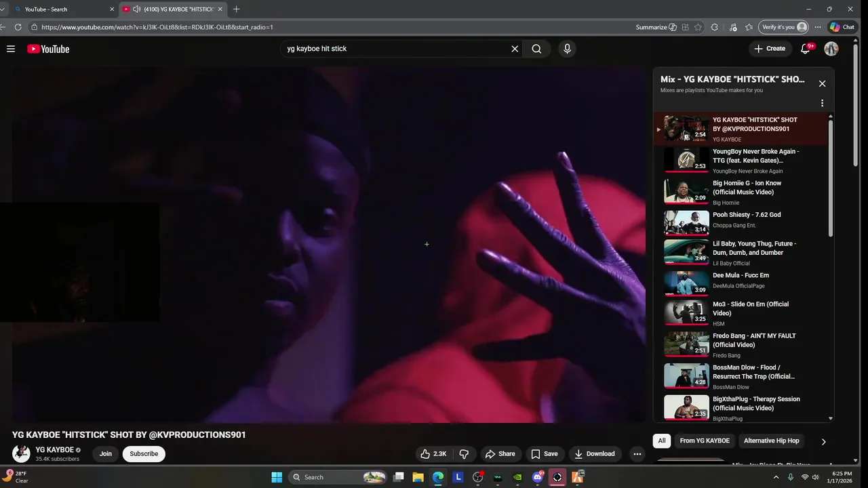This screenshot has width=868, height=488.
Task: Click the browser address bar URL
Action: click(x=157, y=27)
